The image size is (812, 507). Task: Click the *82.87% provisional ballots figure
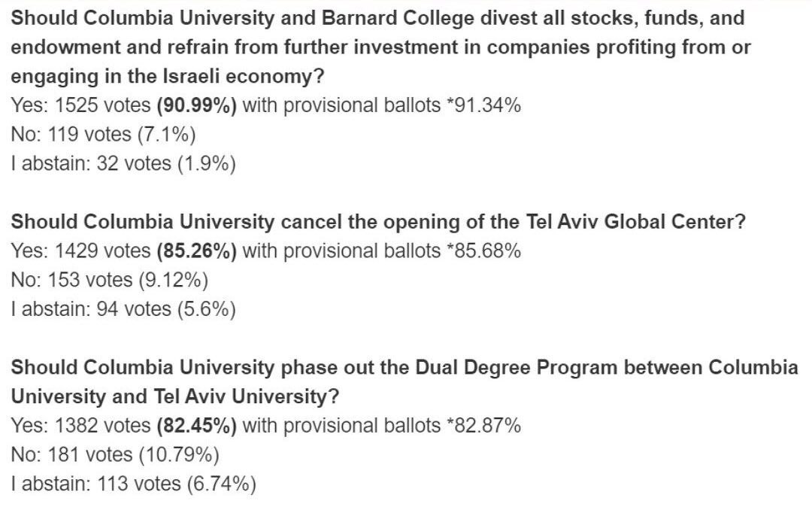(x=483, y=426)
